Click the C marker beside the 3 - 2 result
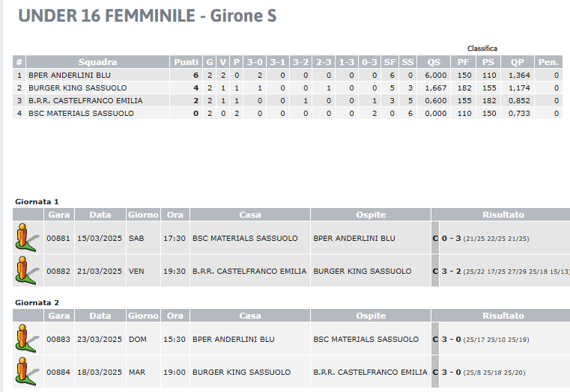The width and height of the screenshot is (570, 392). pos(435,271)
